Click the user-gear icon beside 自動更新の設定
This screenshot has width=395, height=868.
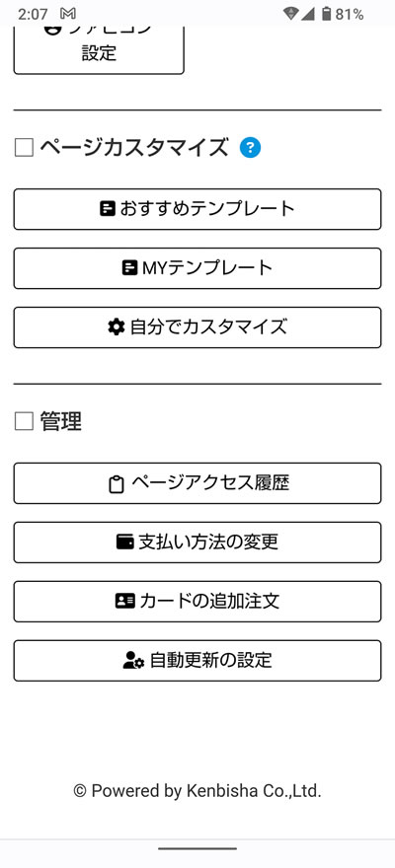coord(133,661)
